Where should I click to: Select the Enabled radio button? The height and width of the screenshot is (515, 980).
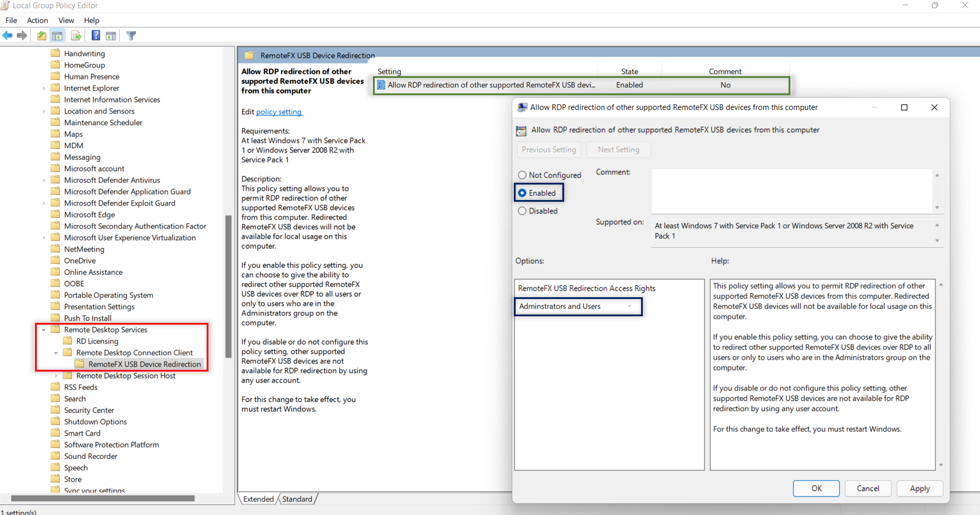click(x=522, y=193)
